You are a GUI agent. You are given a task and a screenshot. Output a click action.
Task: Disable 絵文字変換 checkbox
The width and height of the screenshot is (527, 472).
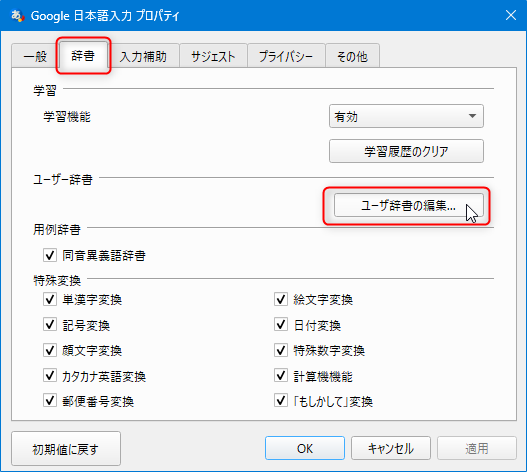[281, 299]
